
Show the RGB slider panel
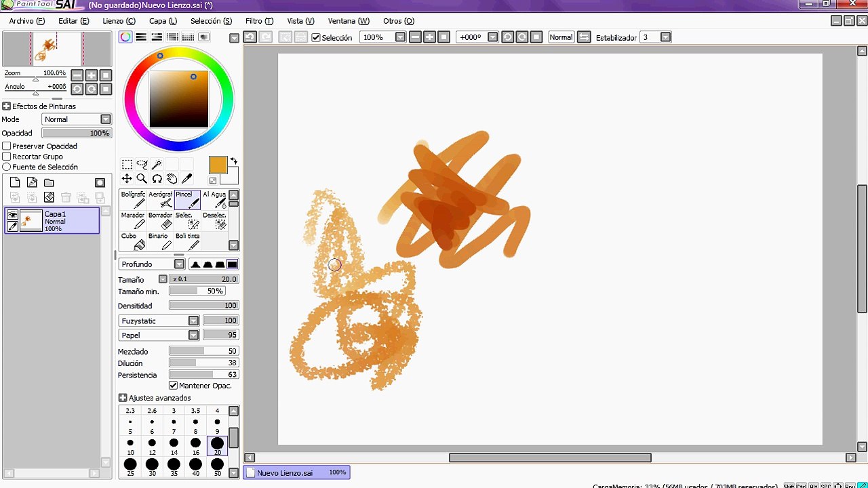click(x=141, y=37)
